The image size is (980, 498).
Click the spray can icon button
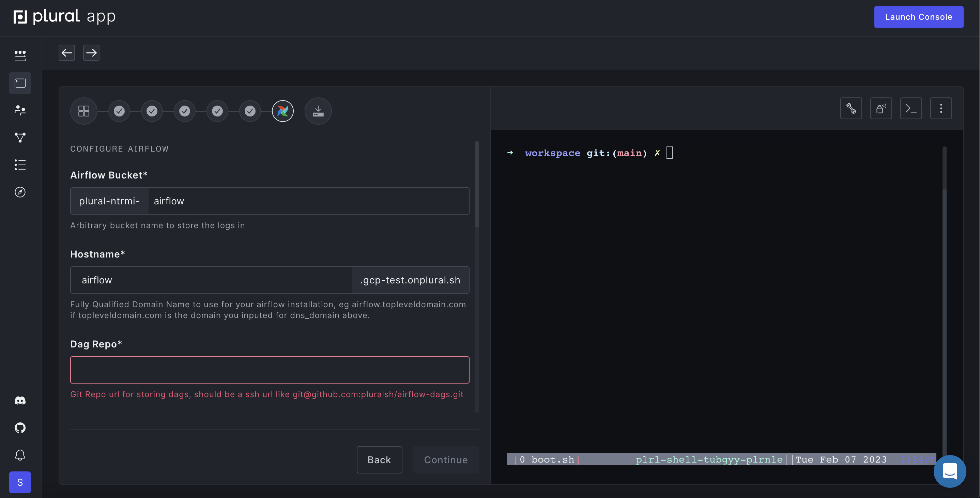pos(881,108)
